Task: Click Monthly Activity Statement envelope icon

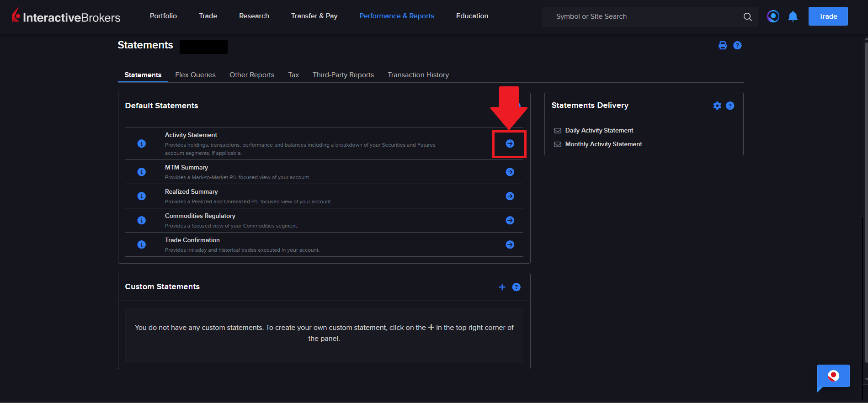Action: tap(558, 144)
